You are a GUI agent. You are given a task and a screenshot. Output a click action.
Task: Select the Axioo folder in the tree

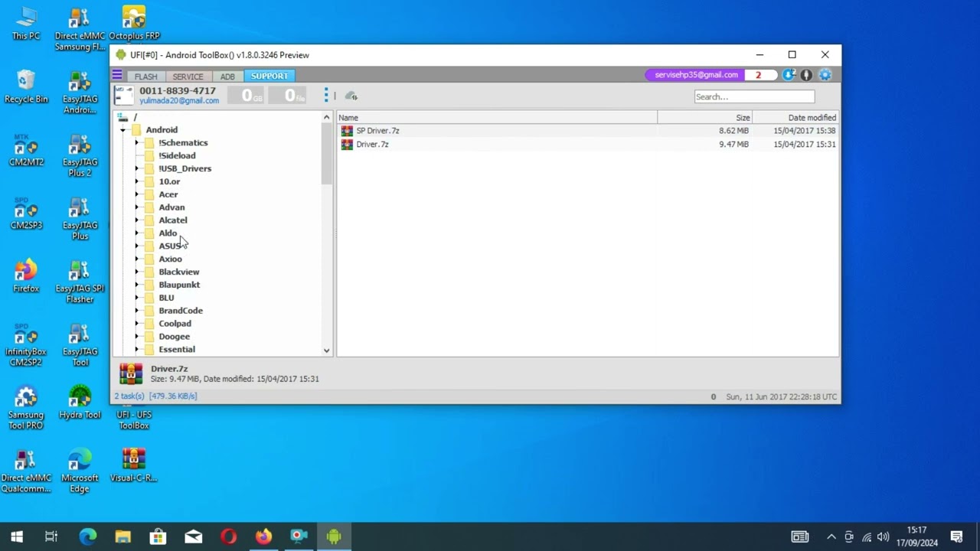click(170, 259)
